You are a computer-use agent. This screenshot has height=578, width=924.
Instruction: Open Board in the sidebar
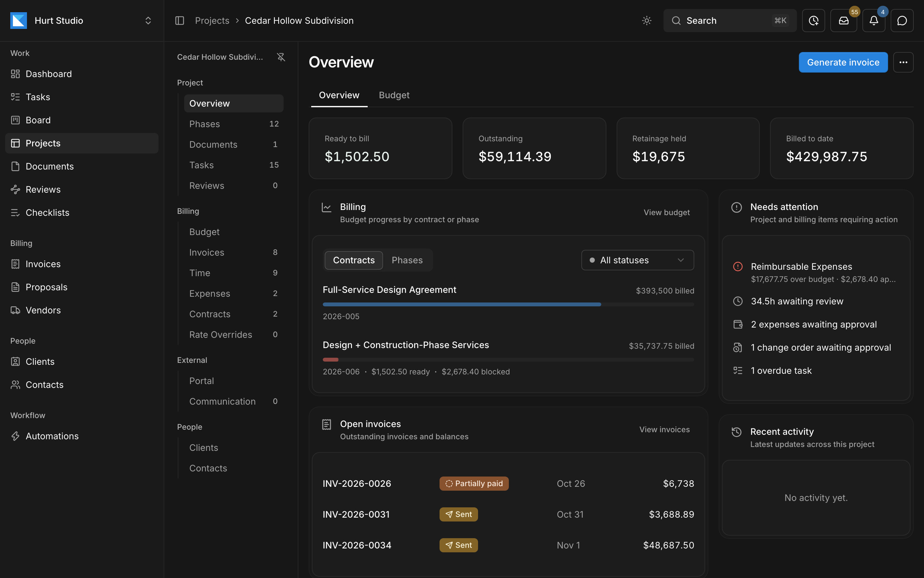click(x=82, y=120)
